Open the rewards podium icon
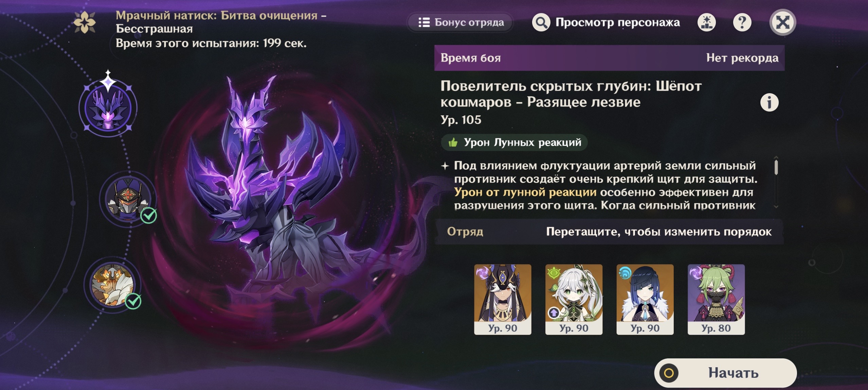This screenshot has height=390, width=868. (x=707, y=23)
